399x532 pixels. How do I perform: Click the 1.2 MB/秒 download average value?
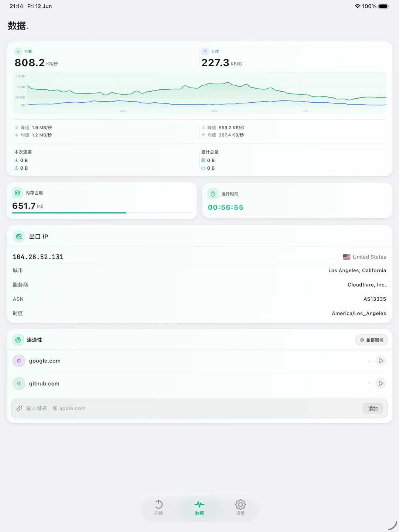(x=42, y=135)
